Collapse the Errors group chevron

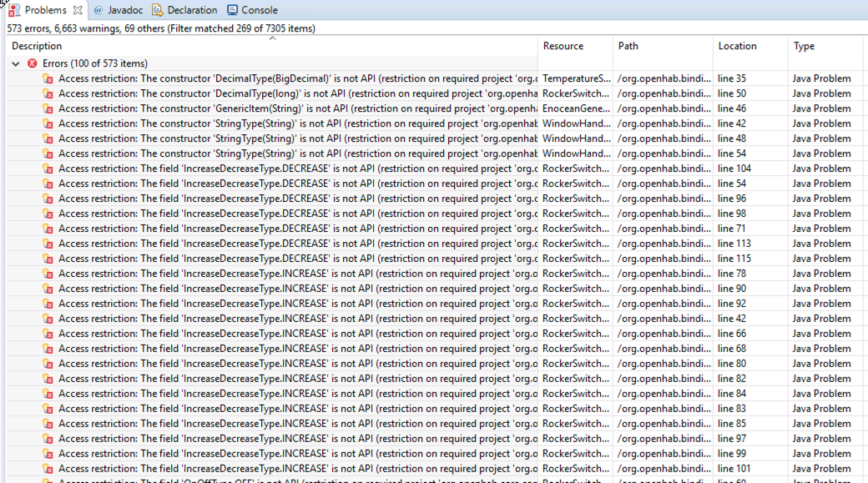[16, 63]
